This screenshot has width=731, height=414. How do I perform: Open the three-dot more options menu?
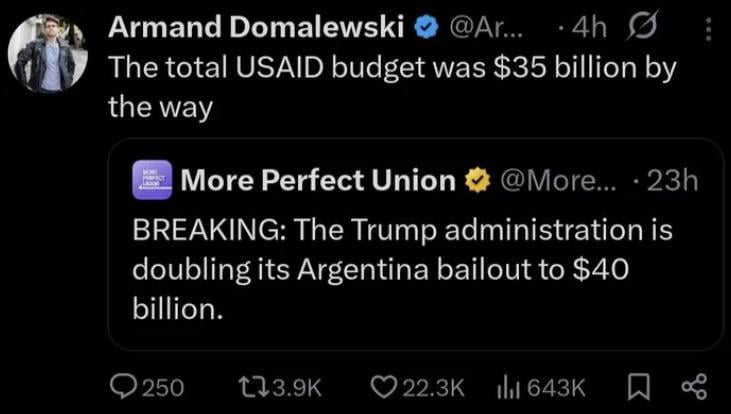click(x=707, y=31)
